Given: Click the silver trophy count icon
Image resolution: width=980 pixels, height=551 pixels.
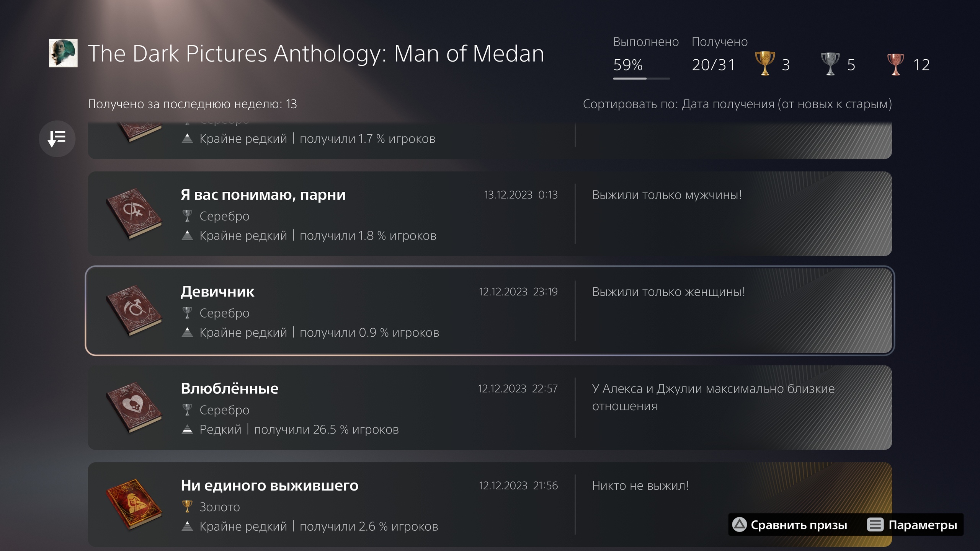Looking at the screenshot, I should [x=830, y=64].
